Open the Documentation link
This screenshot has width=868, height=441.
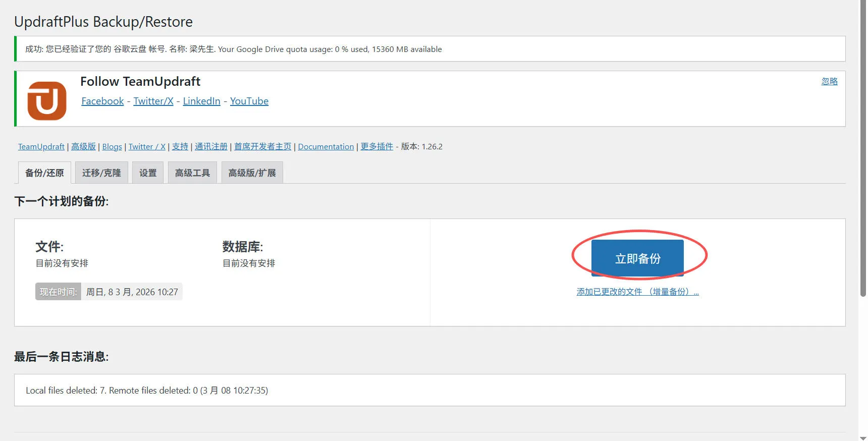(325, 147)
